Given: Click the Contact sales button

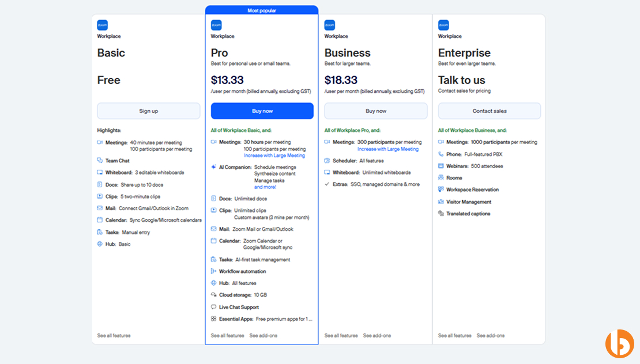Looking at the screenshot, I should (490, 111).
